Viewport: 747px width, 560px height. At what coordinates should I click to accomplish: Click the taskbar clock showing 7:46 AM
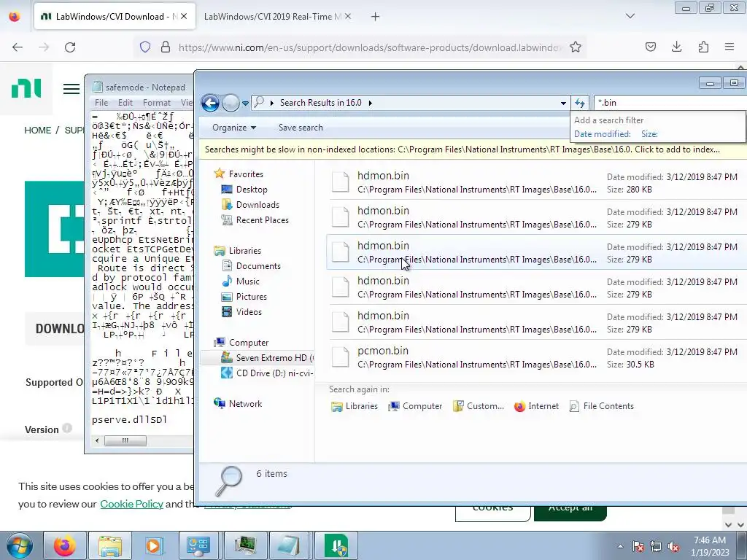710,545
